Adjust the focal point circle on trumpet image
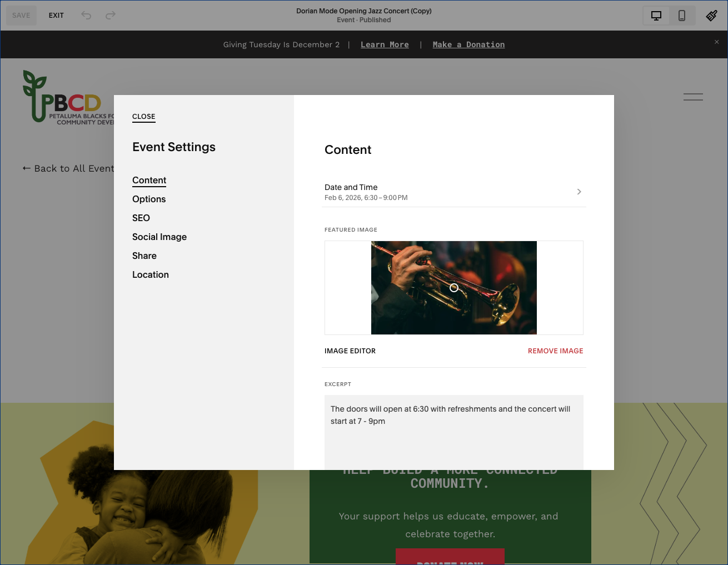Screen dimensions: 728x565 click(x=454, y=288)
